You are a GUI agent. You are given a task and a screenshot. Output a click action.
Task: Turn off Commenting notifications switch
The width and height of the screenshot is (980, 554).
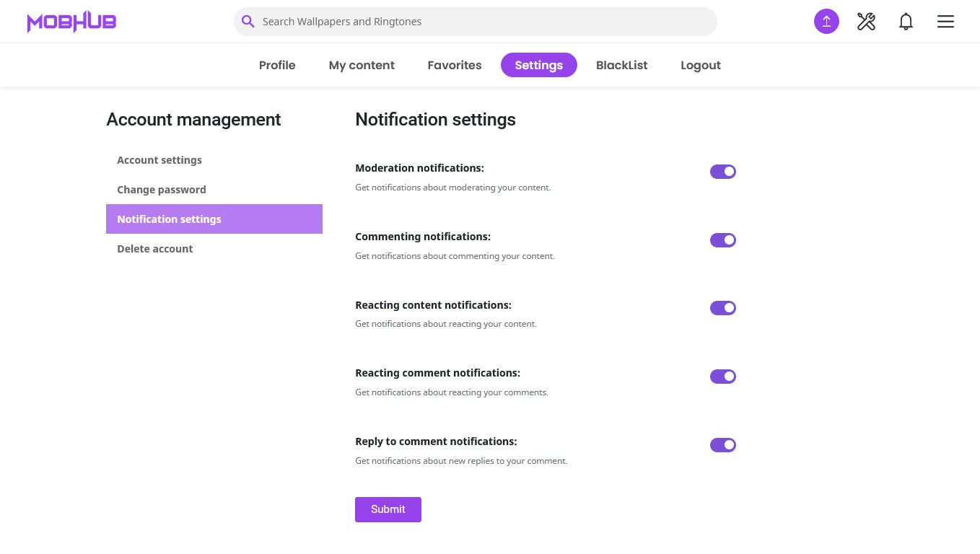722,240
